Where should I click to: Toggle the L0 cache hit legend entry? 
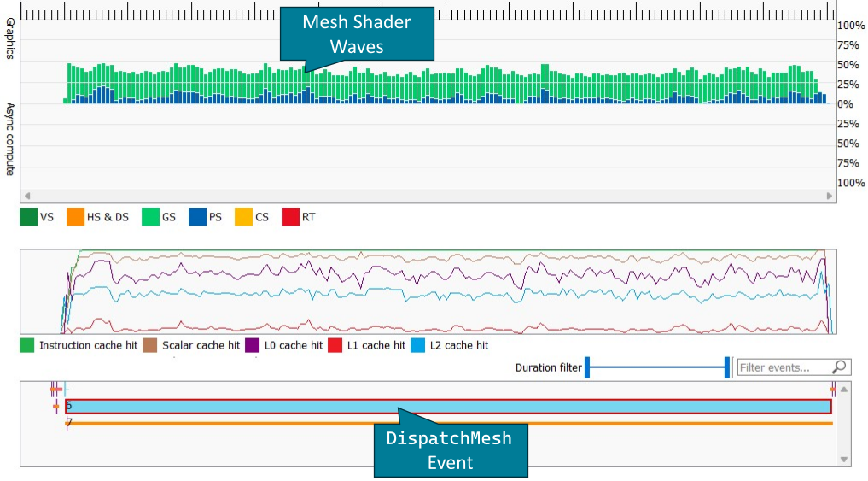[x=253, y=346]
